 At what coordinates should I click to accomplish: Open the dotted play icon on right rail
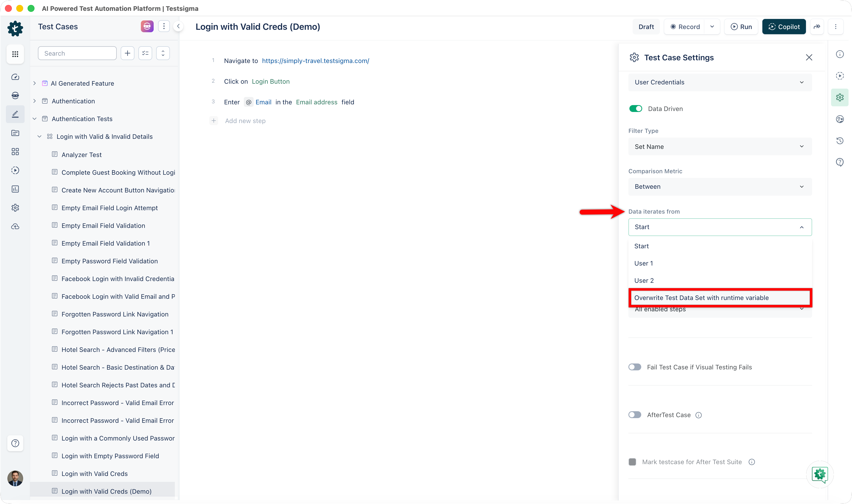click(840, 76)
